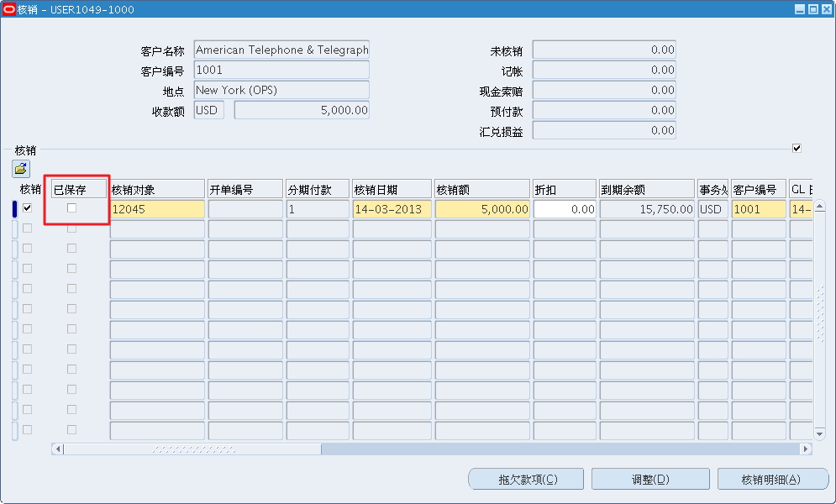Click the 记帐 amount field

[604, 70]
